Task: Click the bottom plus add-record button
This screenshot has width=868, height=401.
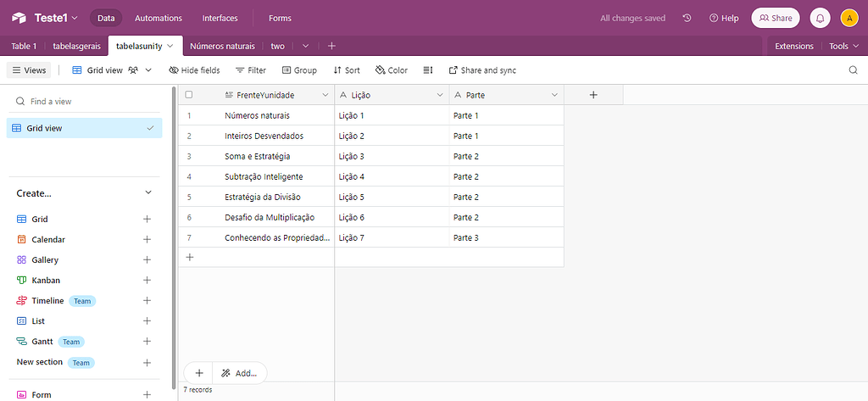Action: pyautogui.click(x=199, y=373)
